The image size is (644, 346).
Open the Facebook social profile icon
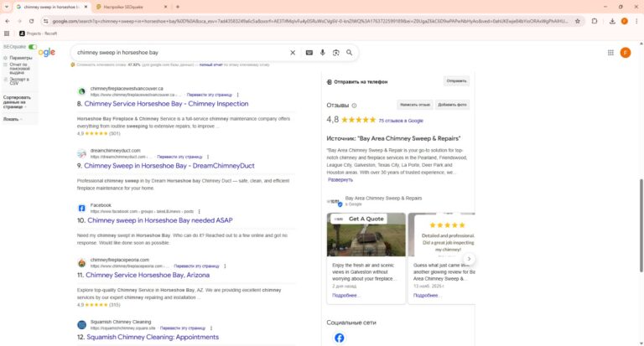(340, 338)
